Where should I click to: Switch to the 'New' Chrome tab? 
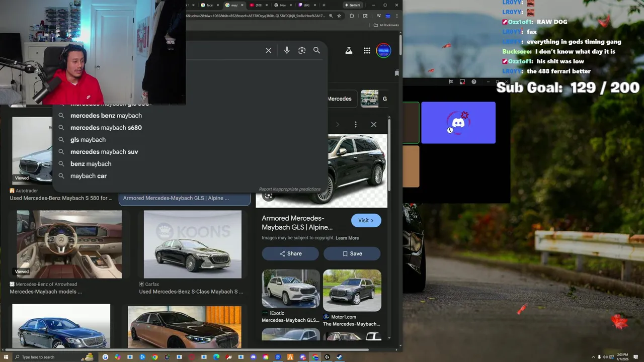point(283,5)
